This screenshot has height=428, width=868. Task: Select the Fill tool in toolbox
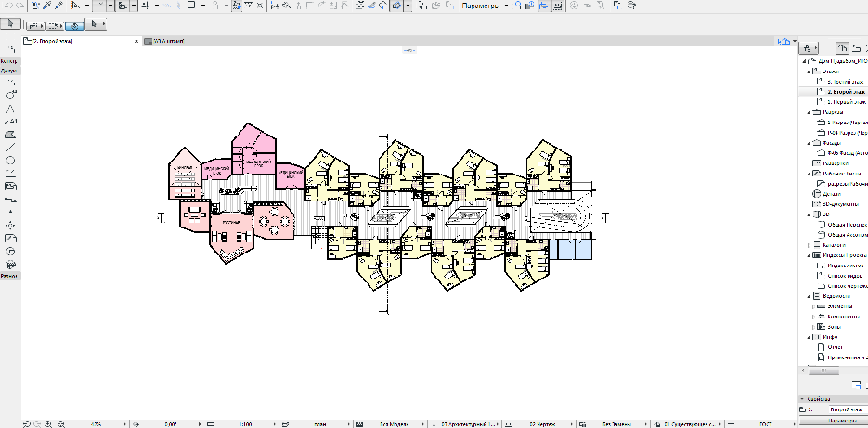[x=10, y=135]
